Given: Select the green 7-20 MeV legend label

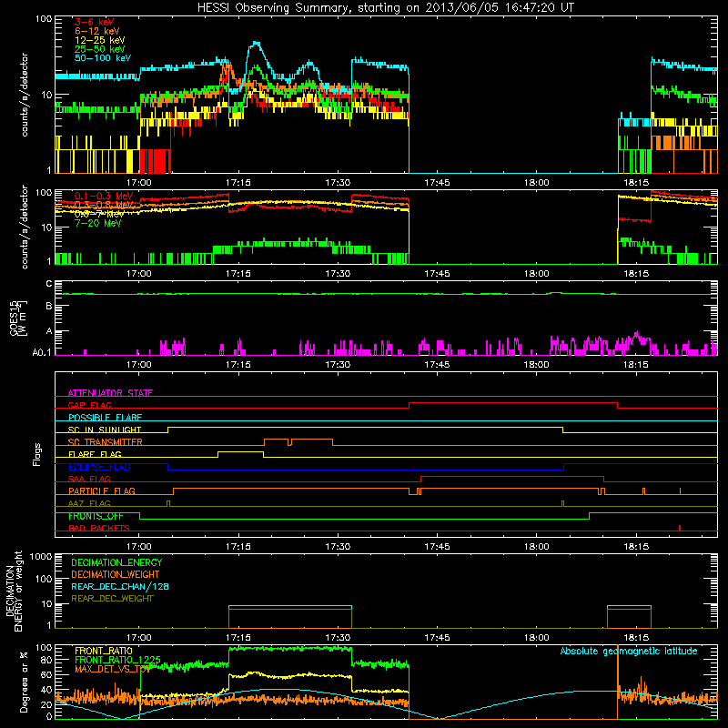Looking at the screenshot, I should click(98, 223).
